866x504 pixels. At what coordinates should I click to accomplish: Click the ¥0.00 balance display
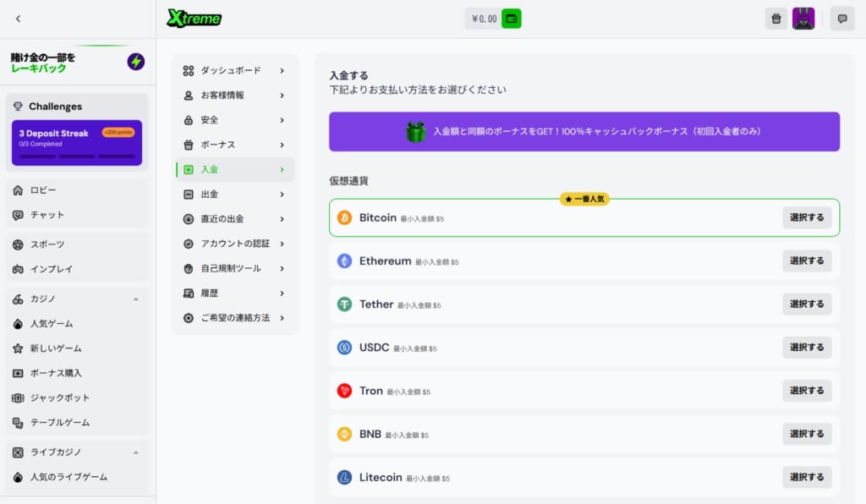tap(484, 19)
